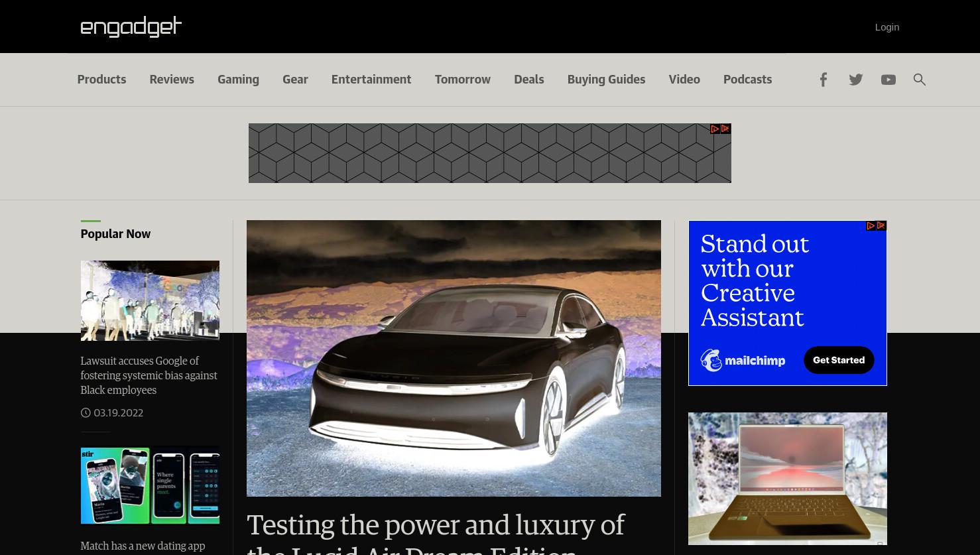Open the Gaming section
This screenshot has width=980, height=555.
click(238, 80)
